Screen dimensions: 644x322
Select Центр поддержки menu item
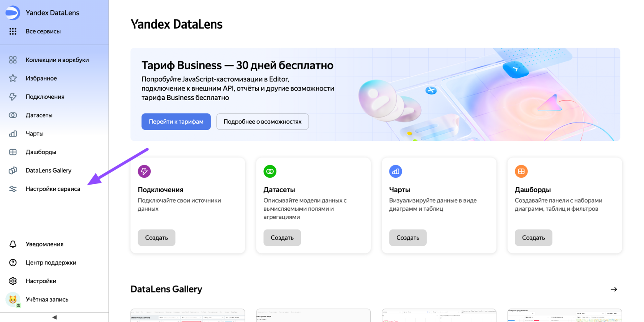[51, 263]
